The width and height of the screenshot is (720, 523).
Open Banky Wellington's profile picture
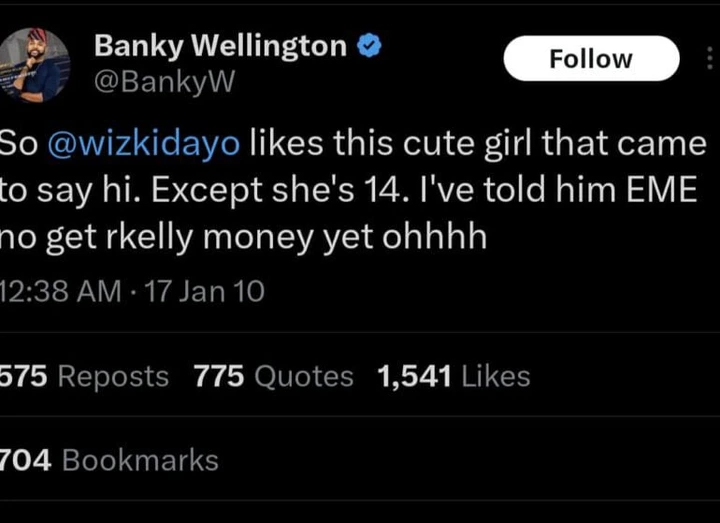(36, 65)
